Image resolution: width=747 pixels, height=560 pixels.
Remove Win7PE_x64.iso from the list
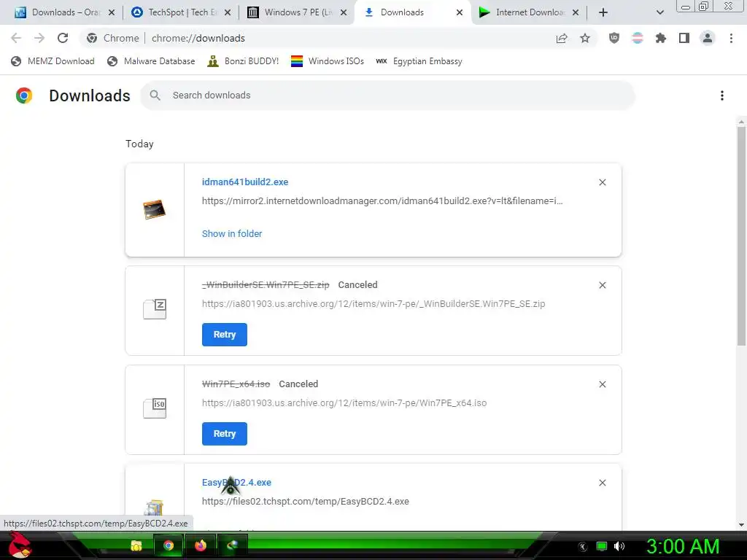click(602, 384)
